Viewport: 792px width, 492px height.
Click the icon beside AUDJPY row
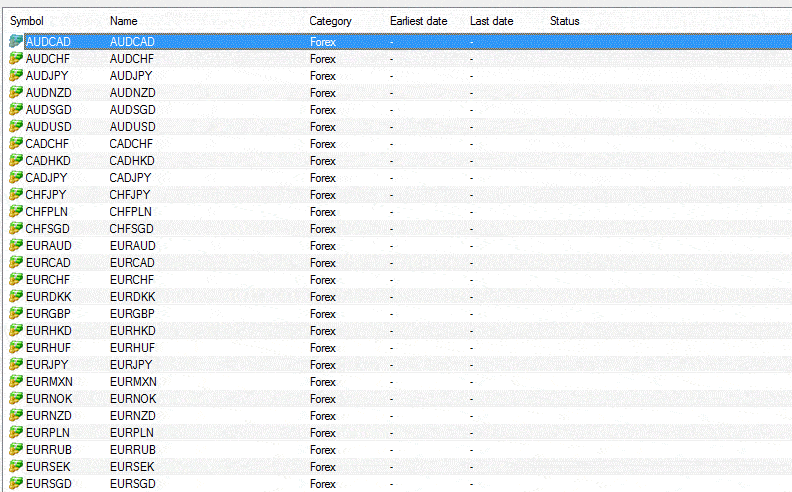pos(16,76)
